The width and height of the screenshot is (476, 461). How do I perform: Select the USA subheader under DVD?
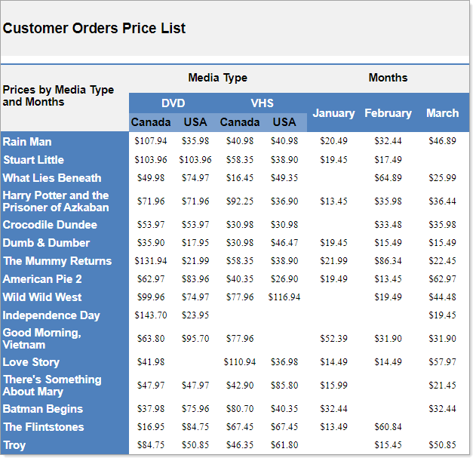(195, 122)
